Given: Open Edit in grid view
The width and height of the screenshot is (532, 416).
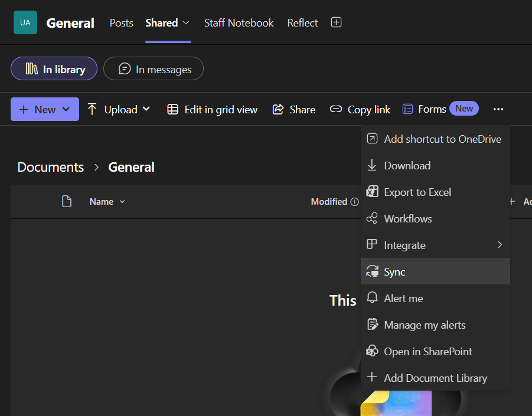Looking at the screenshot, I should [x=211, y=109].
